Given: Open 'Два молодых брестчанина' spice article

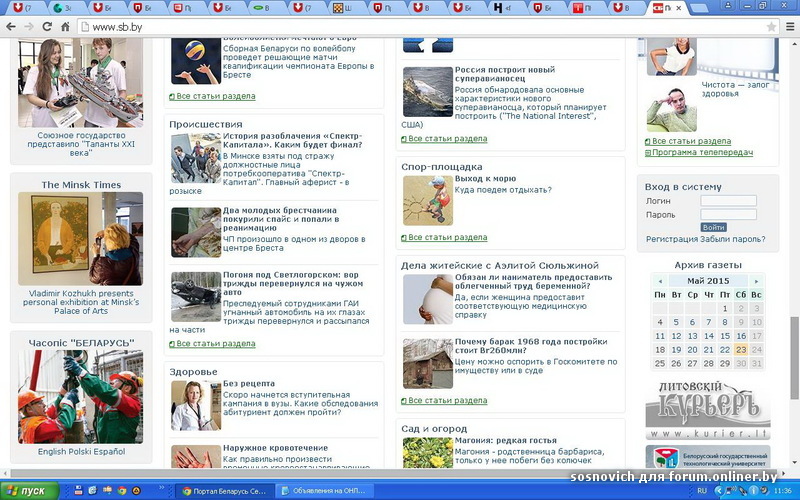Looking at the screenshot, I should pyautogui.click(x=281, y=219).
